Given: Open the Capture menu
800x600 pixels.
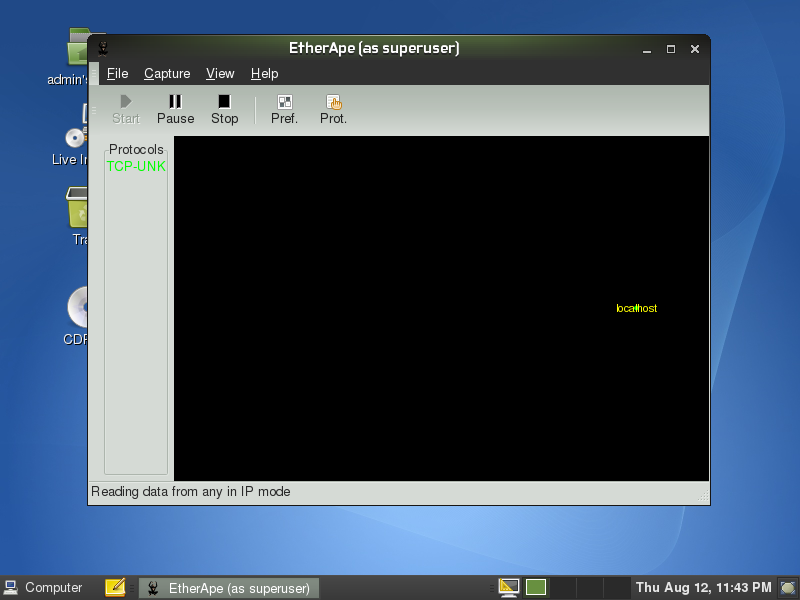Looking at the screenshot, I should 167,73.
